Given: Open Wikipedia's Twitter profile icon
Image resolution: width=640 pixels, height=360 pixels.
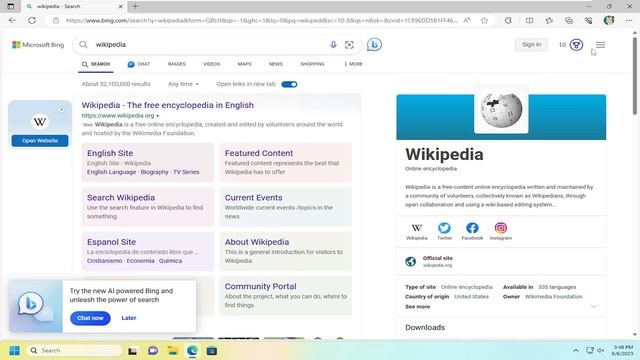Looking at the screenshot, I should (x=444, y=228).
